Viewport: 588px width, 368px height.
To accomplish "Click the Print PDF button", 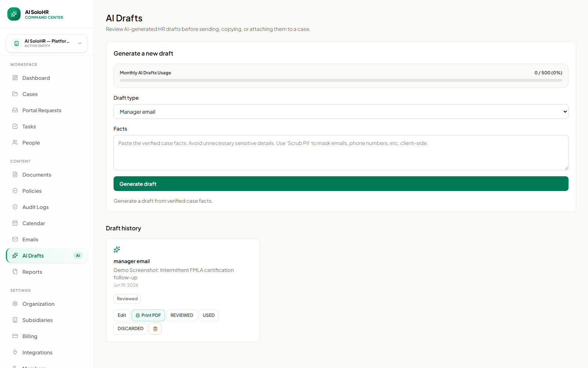I will pyautogui.click(x=148, y=315).
